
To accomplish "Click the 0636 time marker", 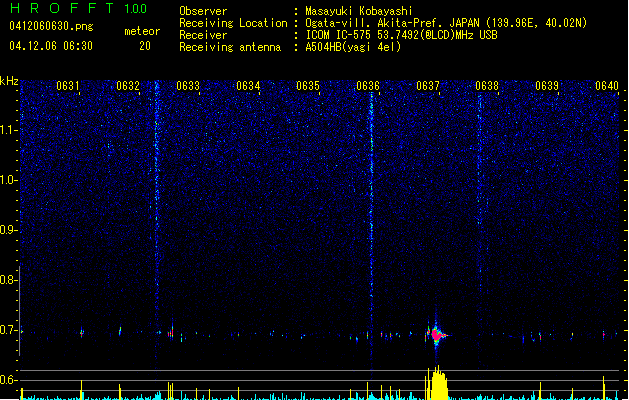I will [x=368, y=85].
